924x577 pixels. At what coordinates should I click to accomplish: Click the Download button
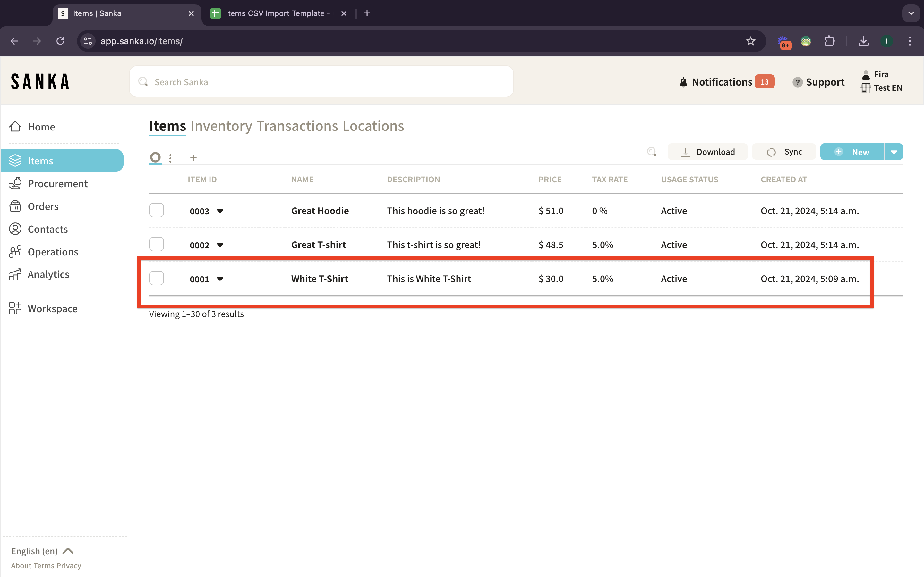coord(707,152)
